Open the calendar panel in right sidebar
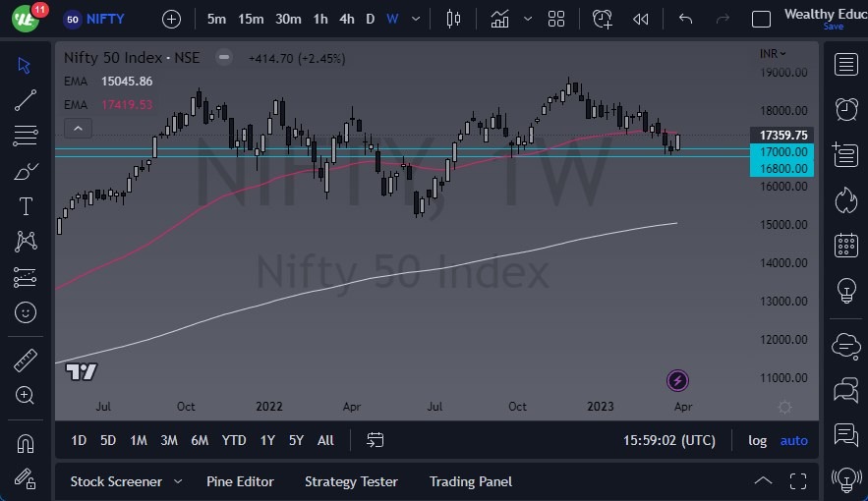 844,246
